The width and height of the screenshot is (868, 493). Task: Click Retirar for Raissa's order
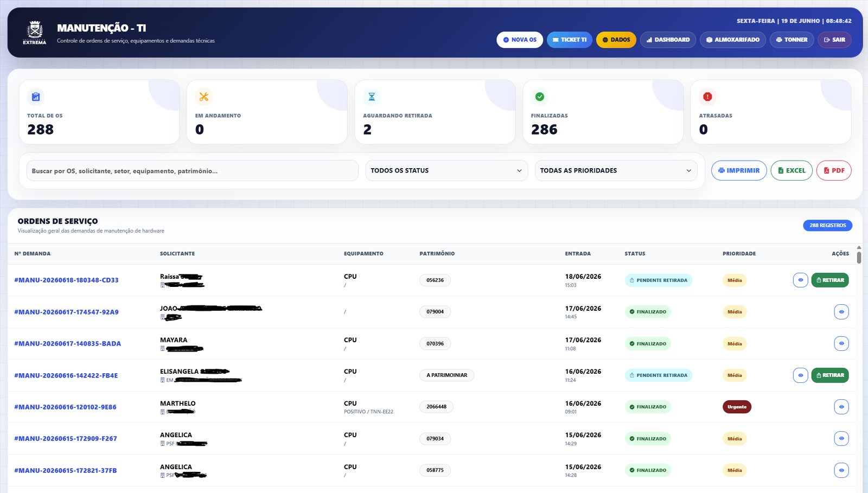point(830,280)
